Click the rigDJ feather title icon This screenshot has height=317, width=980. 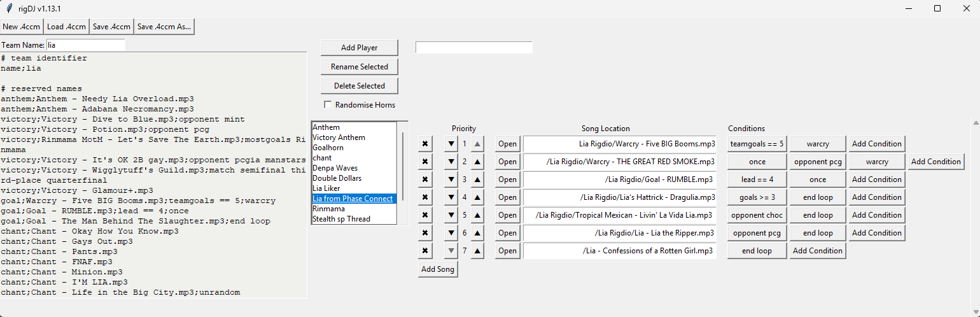coord(8,8)
